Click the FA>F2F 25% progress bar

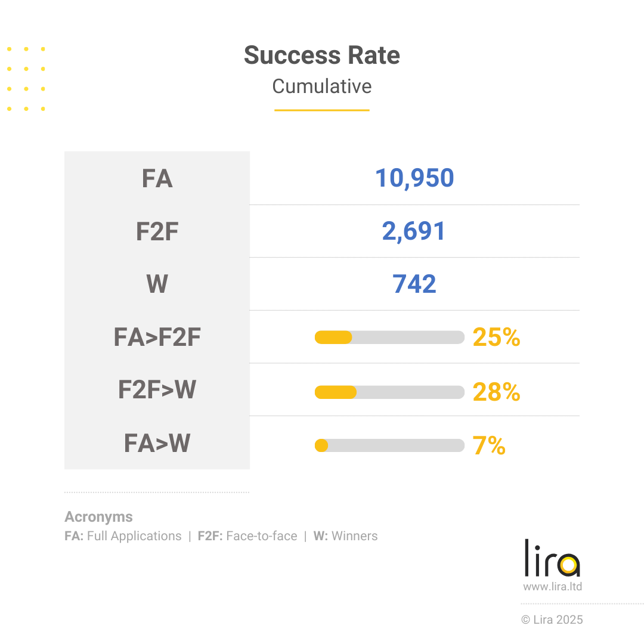pyautogui.click(x=389, y=337)
